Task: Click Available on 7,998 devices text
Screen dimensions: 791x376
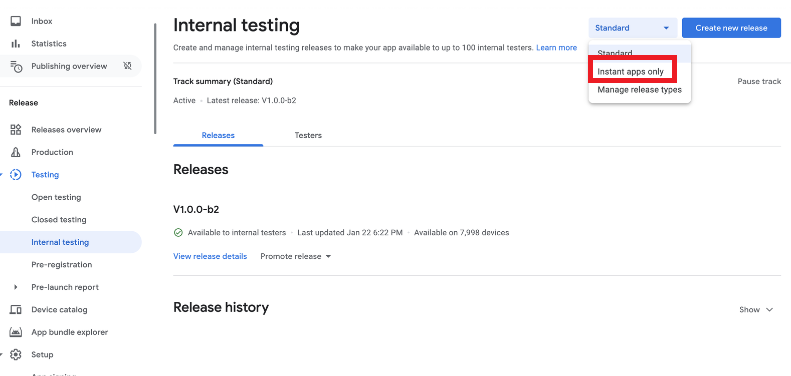Action: point(462,233)
